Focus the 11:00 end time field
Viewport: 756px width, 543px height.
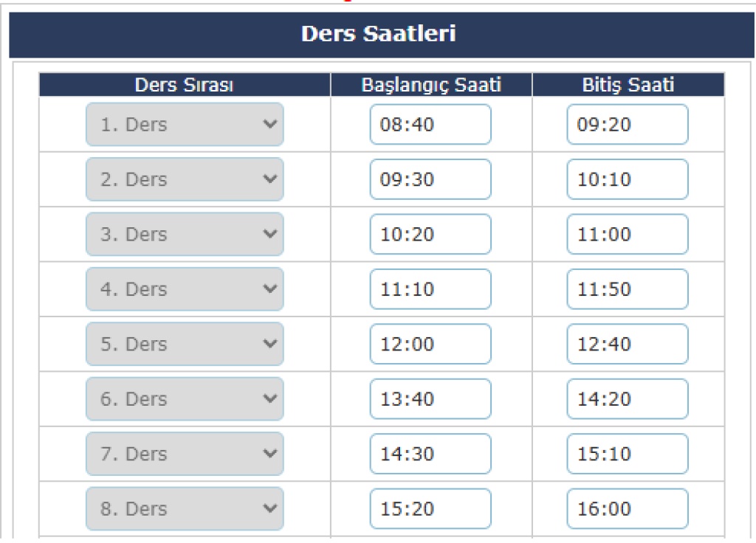[628, 235]
